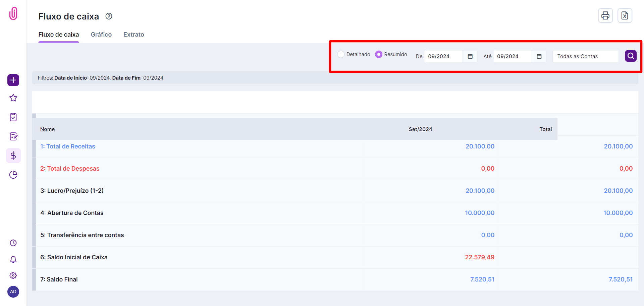
Task: Switch to the Extrato tab
Action: coord(134,35)
